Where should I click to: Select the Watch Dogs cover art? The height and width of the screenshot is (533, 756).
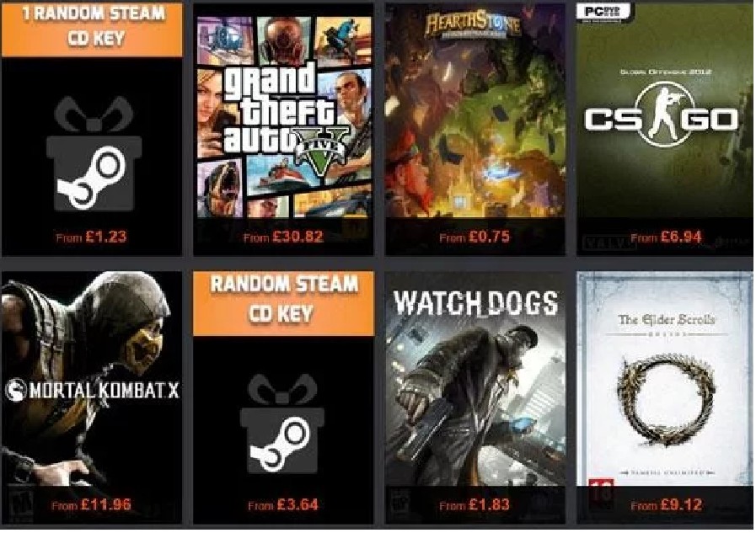pyautogui.click(x=475, y=381)
